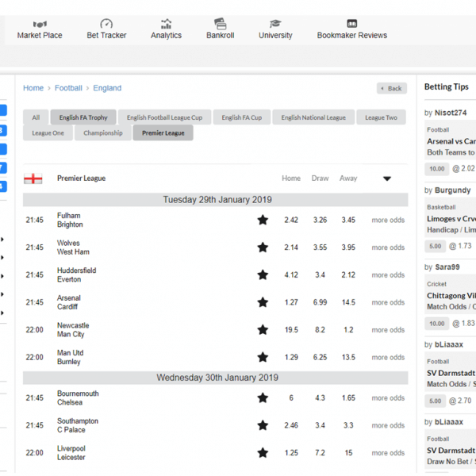The image size is (476, 476).
Task: Go to the Home breadcrumb link
Action: point(33,88)
